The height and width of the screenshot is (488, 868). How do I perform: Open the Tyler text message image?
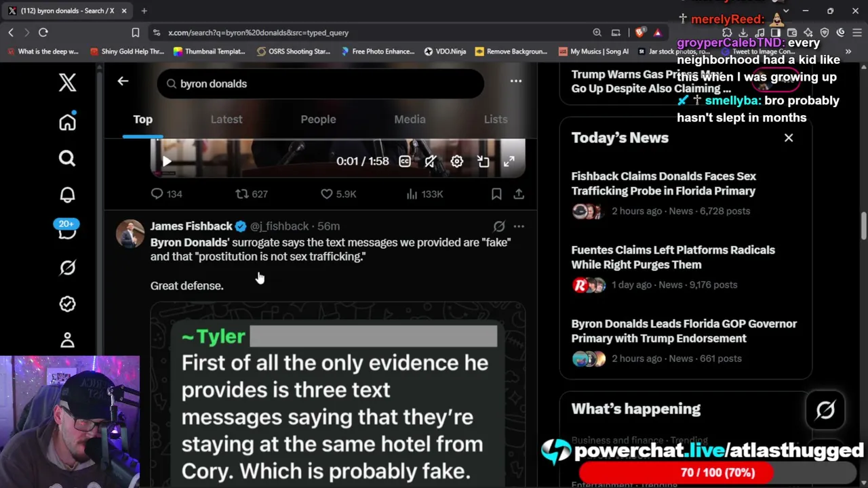pyautogui.click(x=338, y=394)
